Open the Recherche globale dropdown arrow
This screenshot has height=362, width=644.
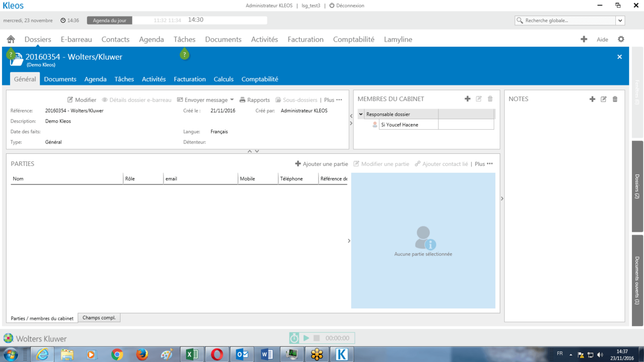(620, 21)
